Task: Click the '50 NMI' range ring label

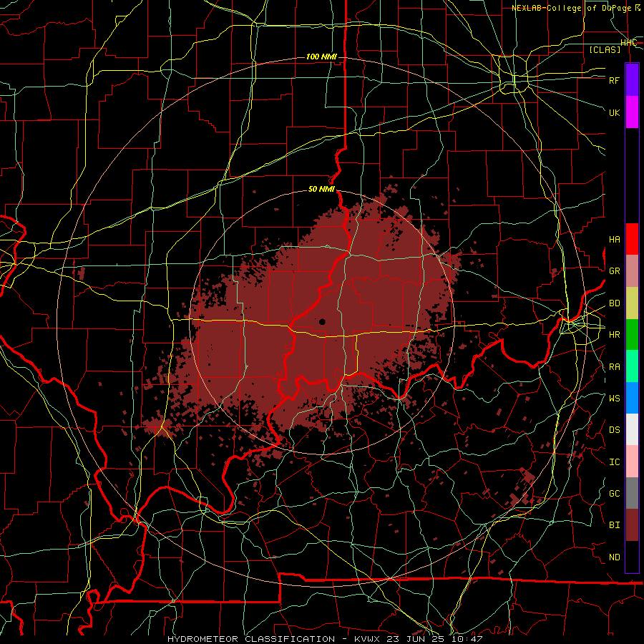Action: [321, 190]
